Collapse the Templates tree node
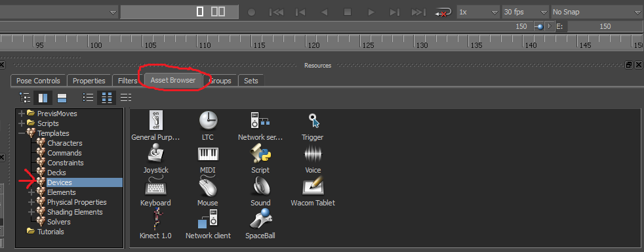 click(22, 133)
